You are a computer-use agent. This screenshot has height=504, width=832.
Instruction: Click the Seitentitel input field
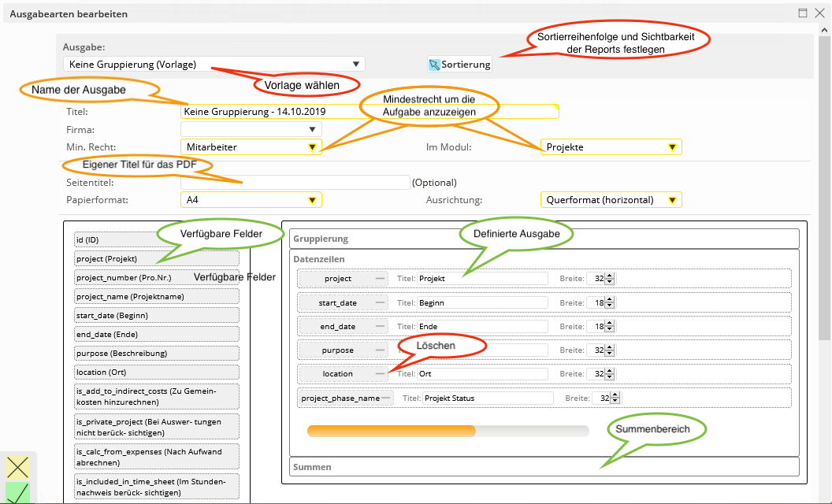tap(295, 182)
